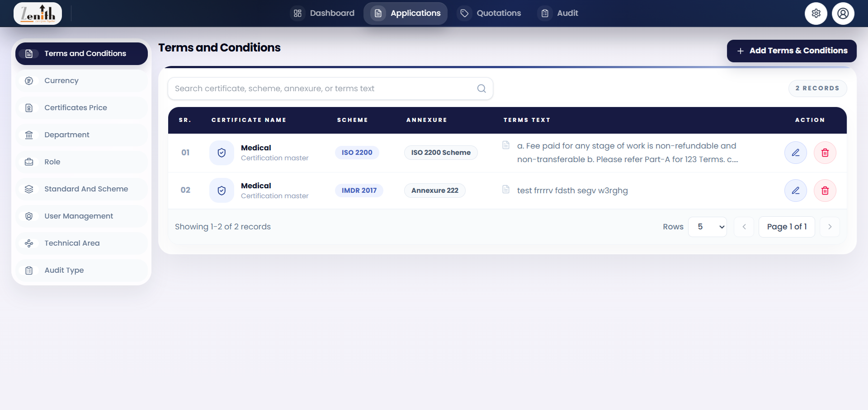
Task: Edit the IMDR 2017 terms row
Action: coord(796,191)
